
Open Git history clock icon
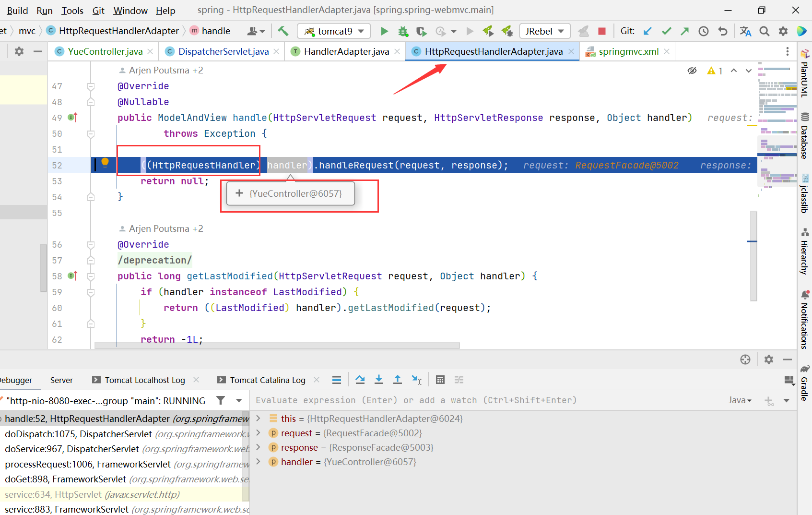click(703, 31)
